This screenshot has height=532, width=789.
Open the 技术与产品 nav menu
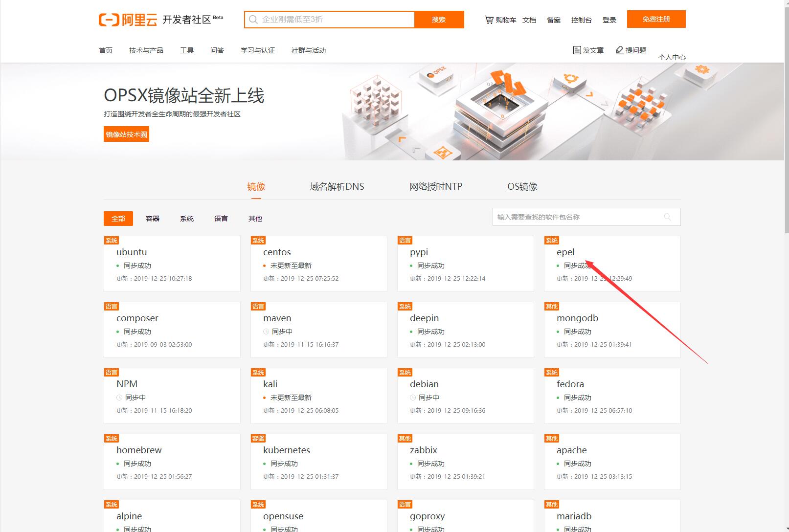pos(146,50)
